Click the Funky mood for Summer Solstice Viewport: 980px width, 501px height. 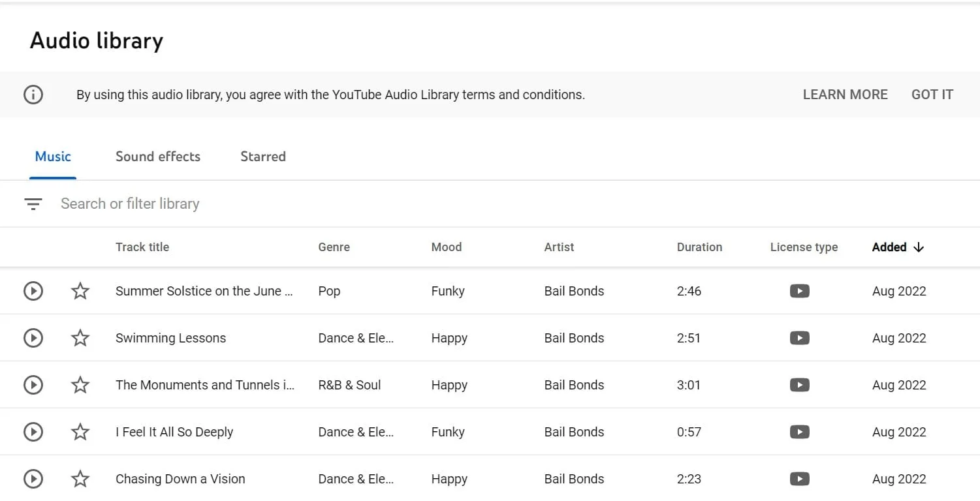(448, 291)
